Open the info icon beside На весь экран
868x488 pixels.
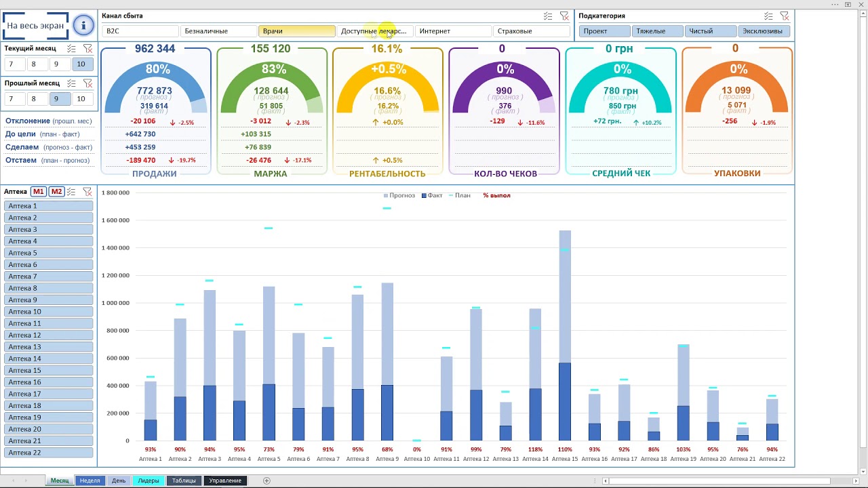click(83, 26)
